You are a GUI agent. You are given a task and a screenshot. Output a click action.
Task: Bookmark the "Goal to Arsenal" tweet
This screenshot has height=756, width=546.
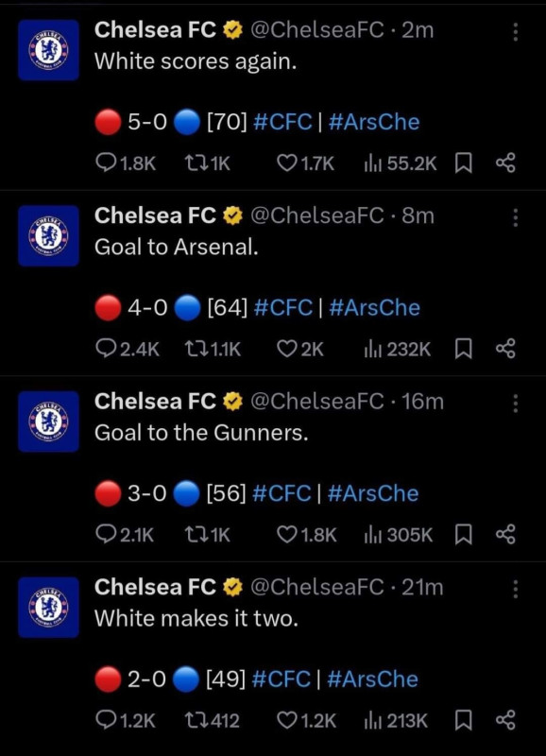point(463,349)
